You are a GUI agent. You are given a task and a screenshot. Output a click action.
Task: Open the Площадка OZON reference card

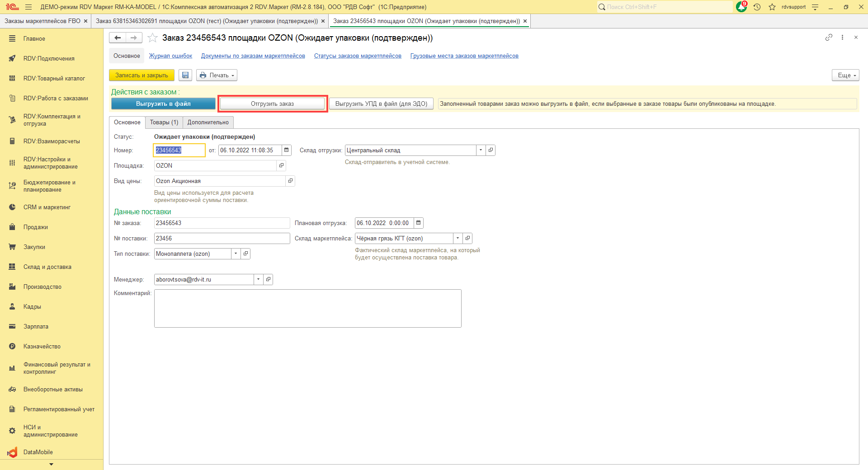pos(281,165)
